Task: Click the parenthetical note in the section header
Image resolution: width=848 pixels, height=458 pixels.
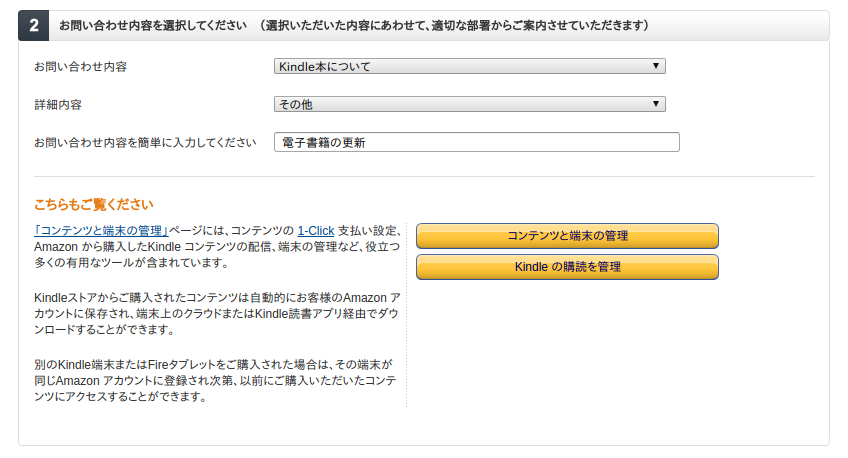Action: tap(452, 26)
